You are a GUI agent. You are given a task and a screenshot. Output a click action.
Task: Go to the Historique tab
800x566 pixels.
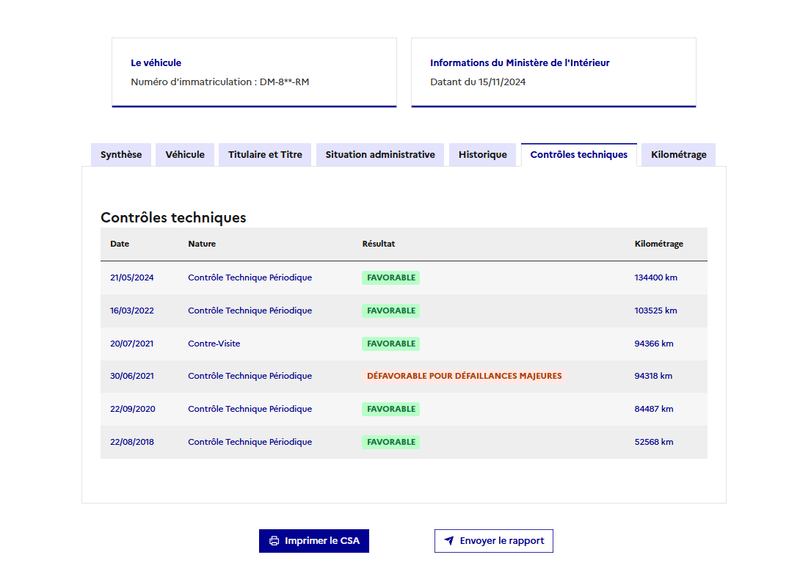(483, 155)
